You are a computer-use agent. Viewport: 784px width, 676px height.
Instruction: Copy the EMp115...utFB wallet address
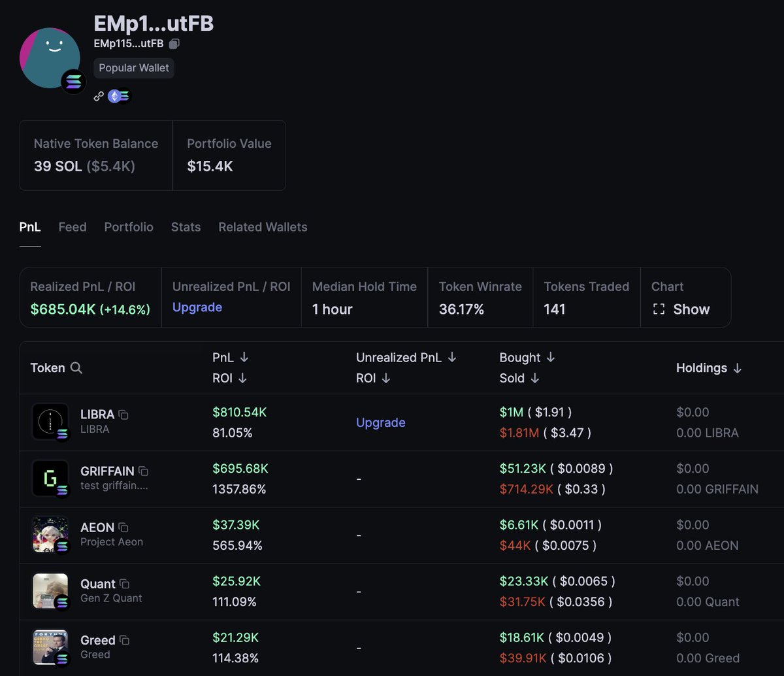click(x=174, y=44)
